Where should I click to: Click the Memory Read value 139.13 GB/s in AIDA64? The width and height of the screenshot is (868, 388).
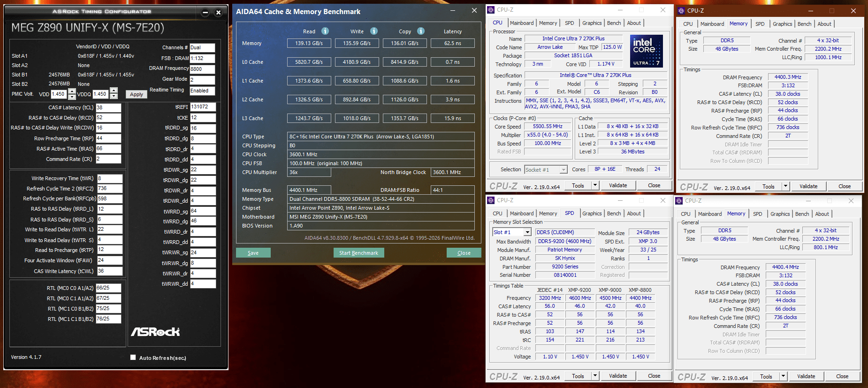click(309, 43)
